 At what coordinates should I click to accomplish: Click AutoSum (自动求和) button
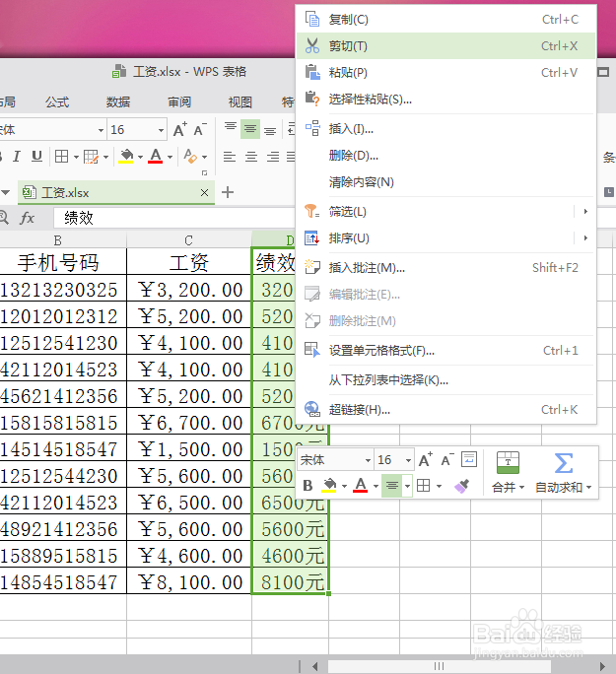point(564,472)
